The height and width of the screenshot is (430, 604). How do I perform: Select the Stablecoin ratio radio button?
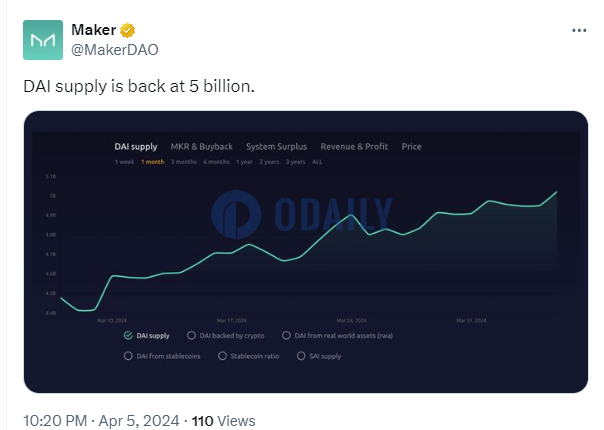click(222, 356)
